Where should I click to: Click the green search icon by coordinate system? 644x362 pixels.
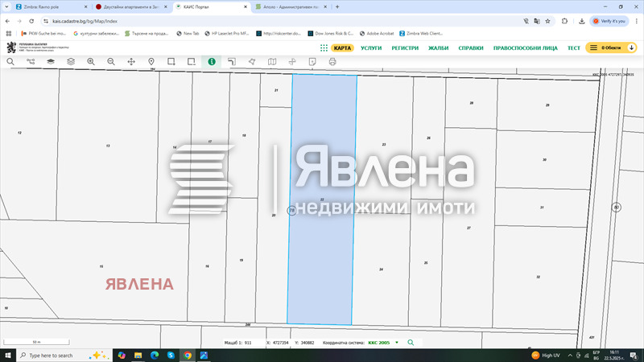(x=411, y=343)
